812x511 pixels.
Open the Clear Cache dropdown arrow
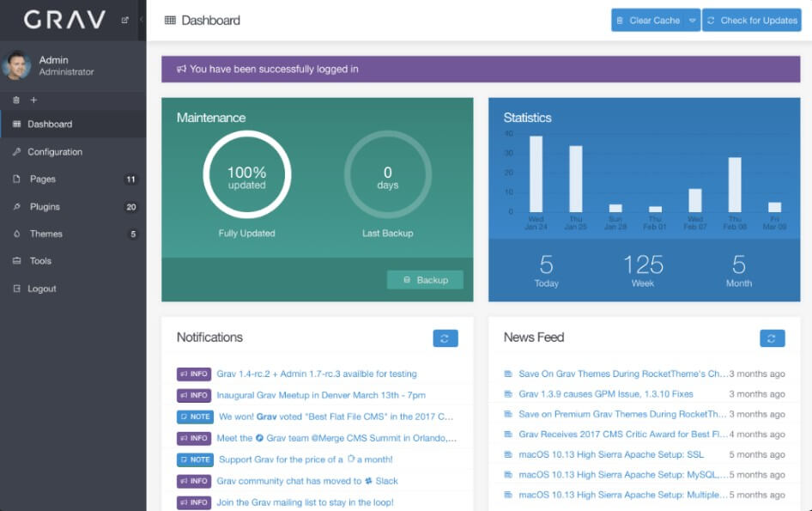[693, 21]
